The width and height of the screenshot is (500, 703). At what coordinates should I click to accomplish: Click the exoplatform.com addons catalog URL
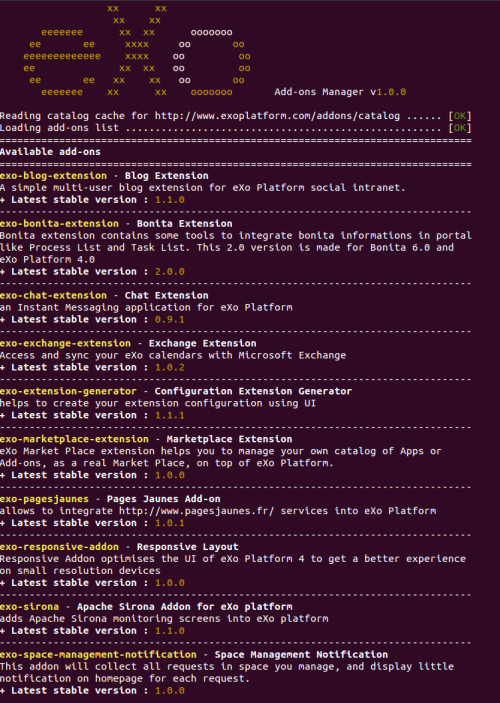point(277,116)
